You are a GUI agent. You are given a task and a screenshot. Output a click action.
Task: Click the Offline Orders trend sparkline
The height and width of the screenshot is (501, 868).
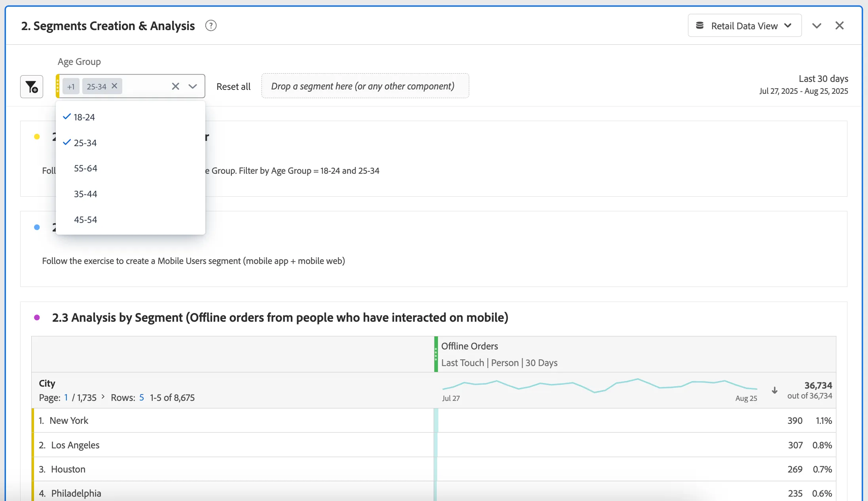(x=600, y=385)
